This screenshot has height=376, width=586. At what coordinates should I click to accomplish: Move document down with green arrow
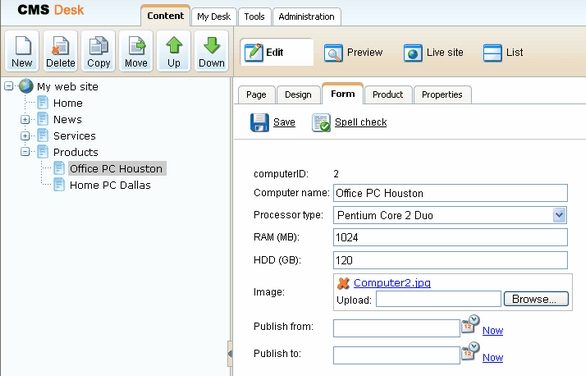[212, 46]
